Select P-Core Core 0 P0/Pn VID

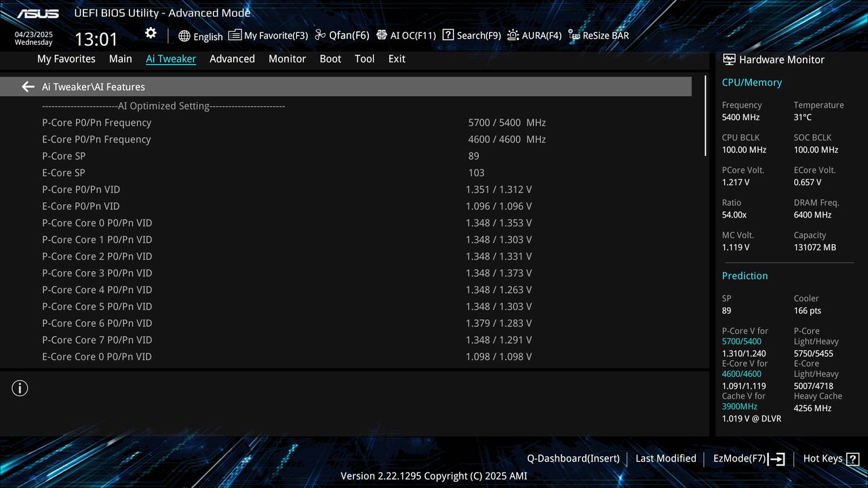[346, 223]
